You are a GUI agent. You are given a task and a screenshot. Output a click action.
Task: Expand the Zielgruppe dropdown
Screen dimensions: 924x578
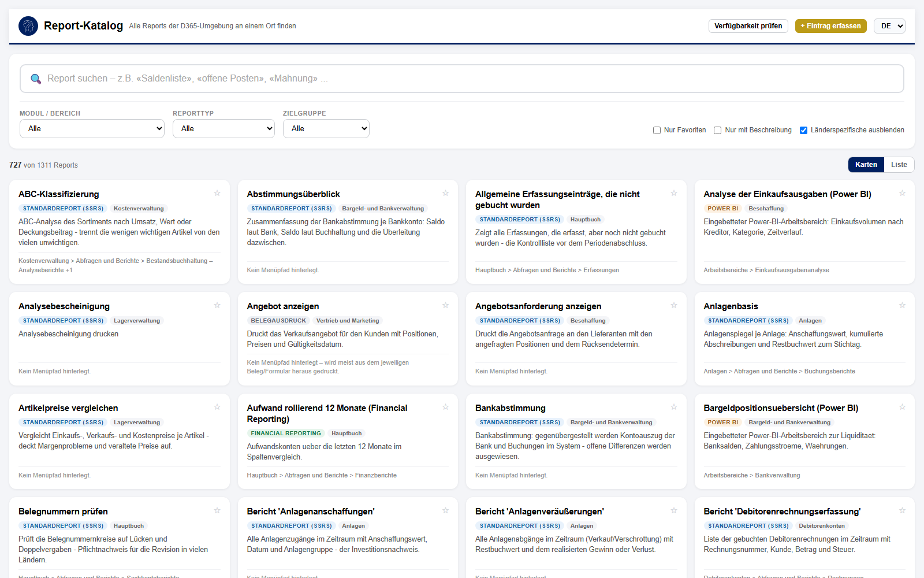326,128
